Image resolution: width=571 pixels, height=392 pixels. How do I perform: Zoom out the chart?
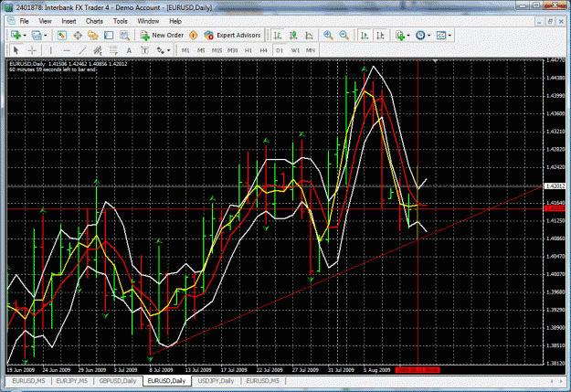344,36
